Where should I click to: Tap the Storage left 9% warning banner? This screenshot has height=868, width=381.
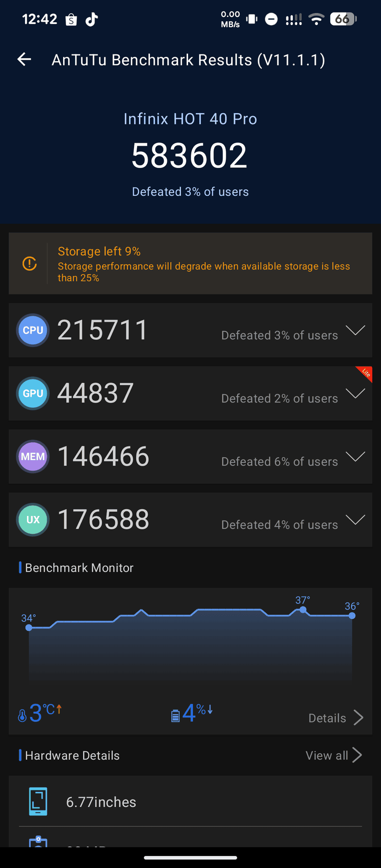pos(190,264)
